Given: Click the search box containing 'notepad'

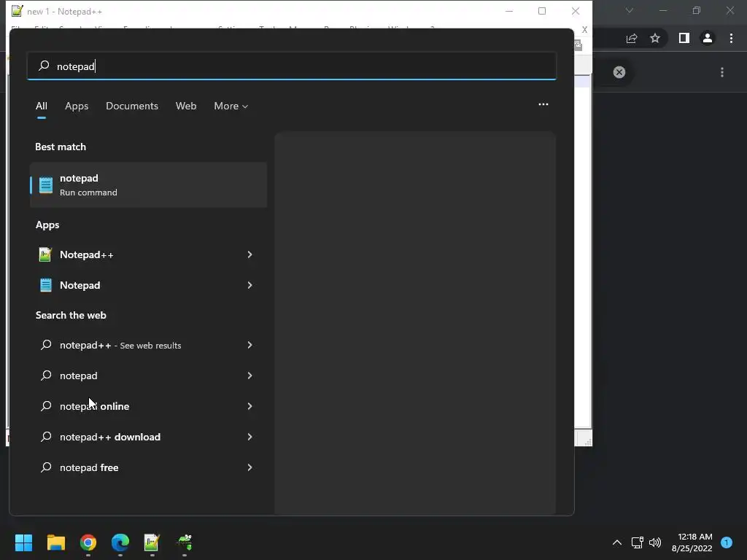Looking at the screenshot, I should [x=292, y=66].
